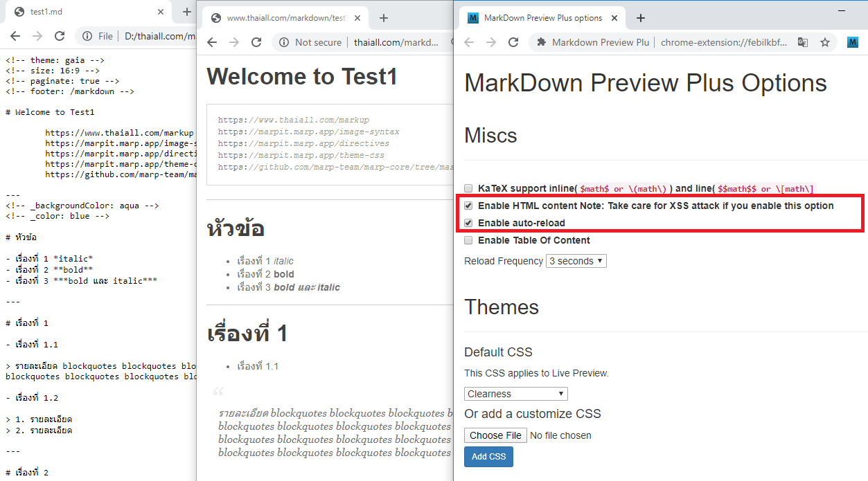
Task: Disable the Enable auto-reload checkbox
Action: [x=468, y=223]
